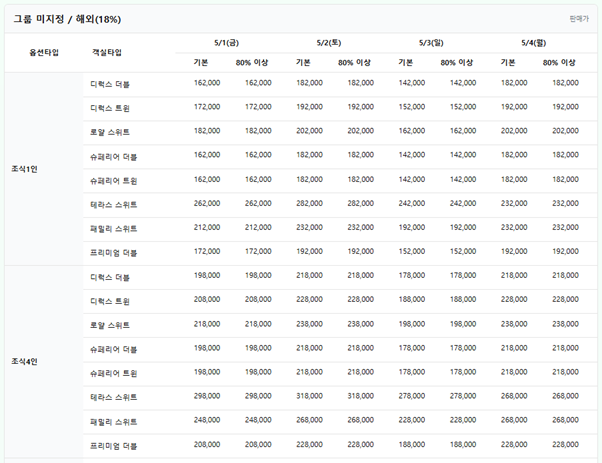Select 로얄 스위트 room in 조식1인 group

(x=110, y=132)
